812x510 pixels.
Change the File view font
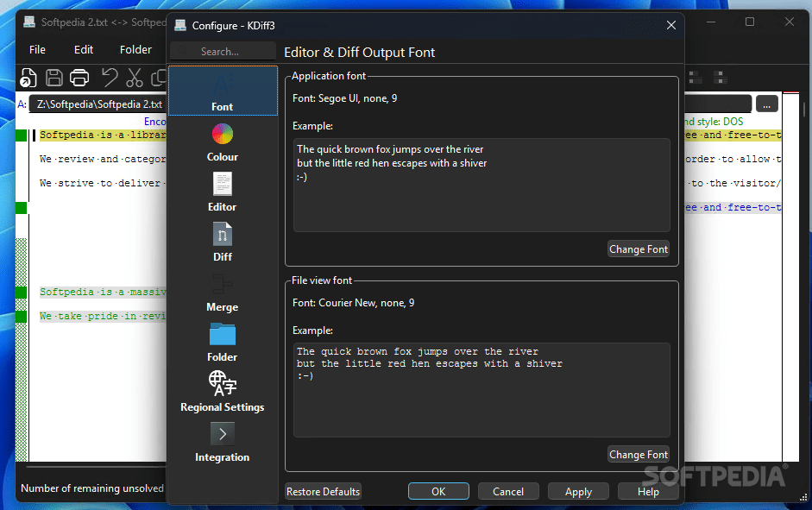(x=639, y=454)
